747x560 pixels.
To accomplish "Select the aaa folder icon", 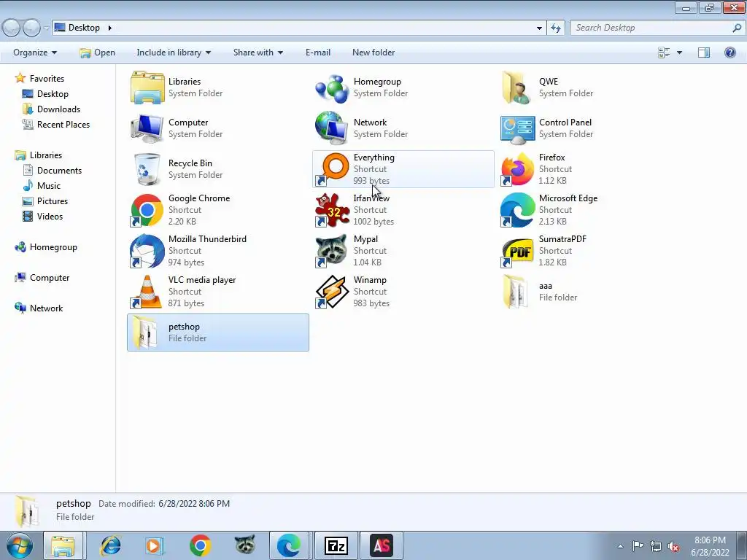I will 516,292.
